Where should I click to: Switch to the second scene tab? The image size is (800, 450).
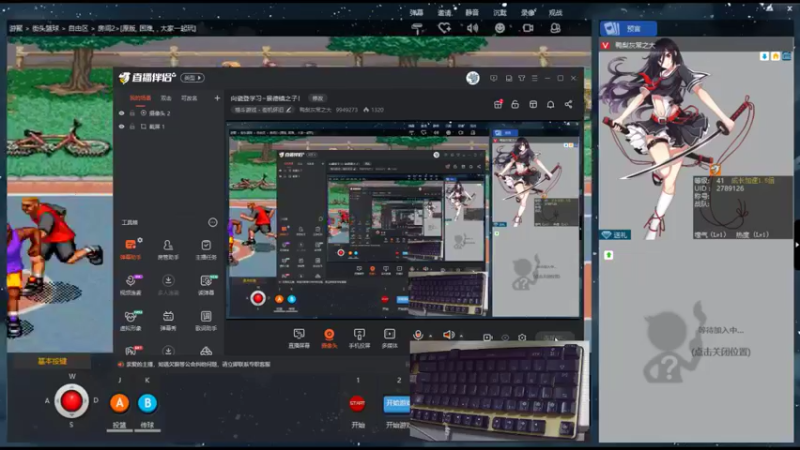tap(166, 98)
